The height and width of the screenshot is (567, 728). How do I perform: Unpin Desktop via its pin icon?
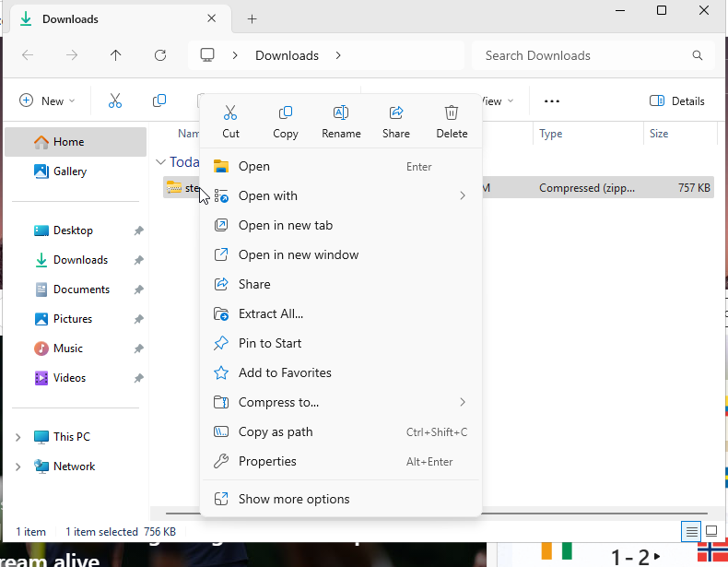[x=138, y=230]
